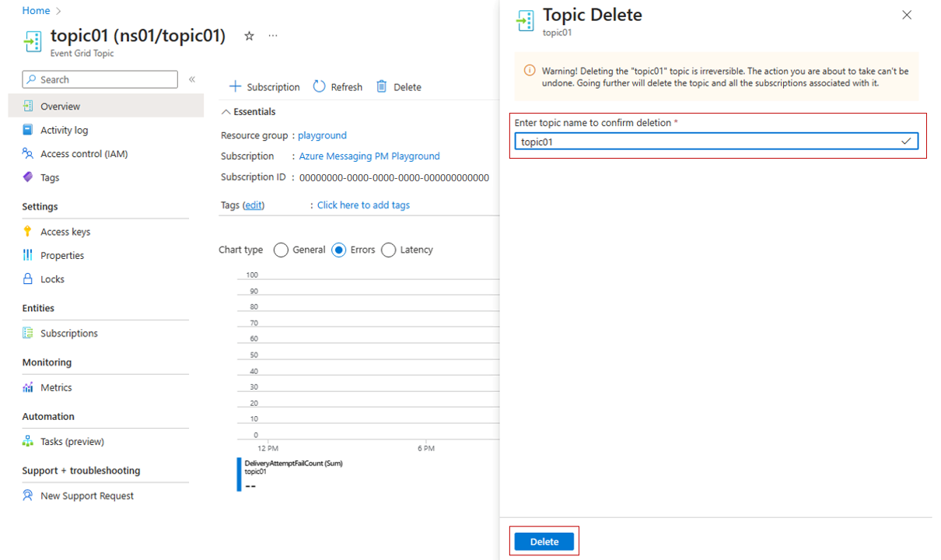Favorite topic01 with the star icon

249,36
